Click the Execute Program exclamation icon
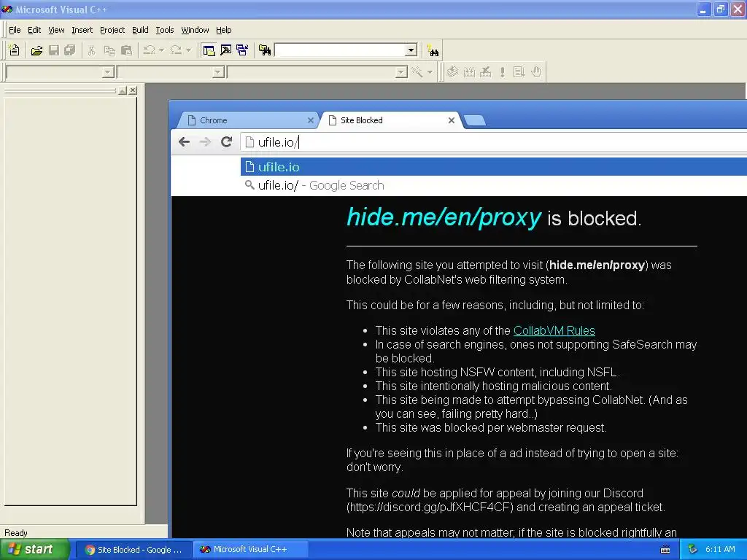 point(502,72)
